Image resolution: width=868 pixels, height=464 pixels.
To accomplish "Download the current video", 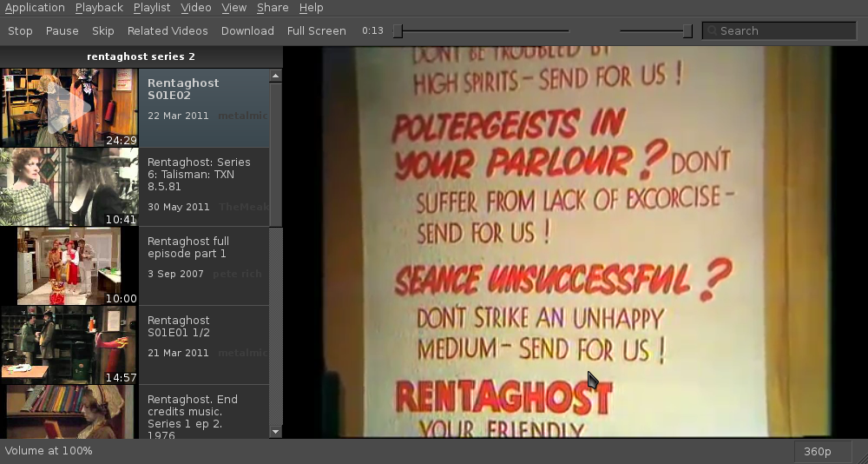I will point(247,31).
